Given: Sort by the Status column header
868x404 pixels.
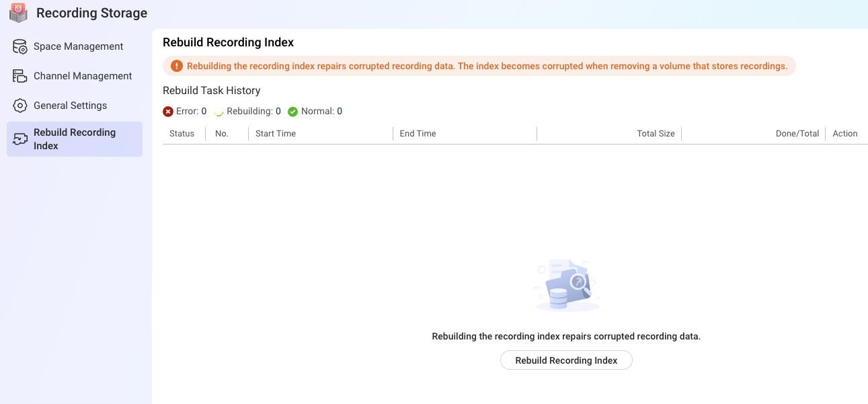Looking at the screenshot, I should click(x=182, y=134).
